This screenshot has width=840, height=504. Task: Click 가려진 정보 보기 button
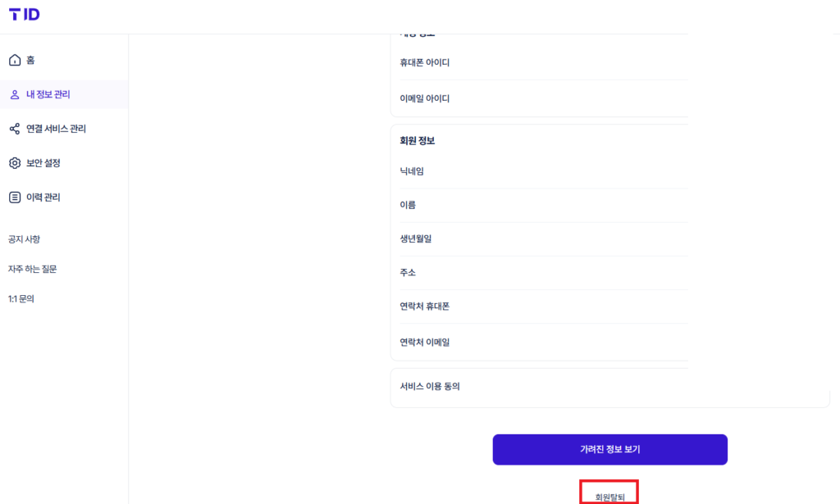pyautogui.click(x=609, y=449)
